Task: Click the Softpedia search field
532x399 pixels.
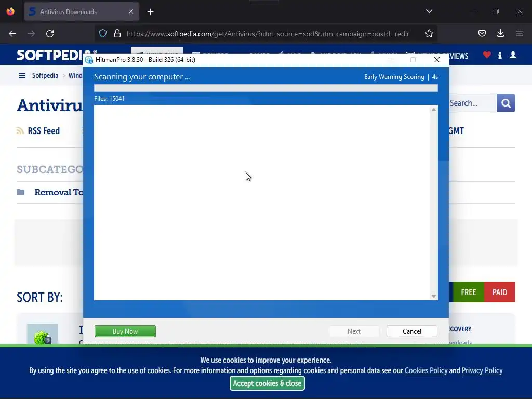Action: pos(472,103)
